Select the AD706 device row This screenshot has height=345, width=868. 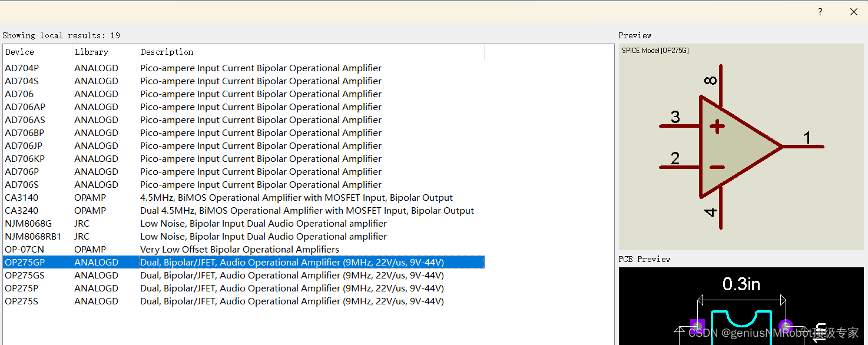pos(244,94)
